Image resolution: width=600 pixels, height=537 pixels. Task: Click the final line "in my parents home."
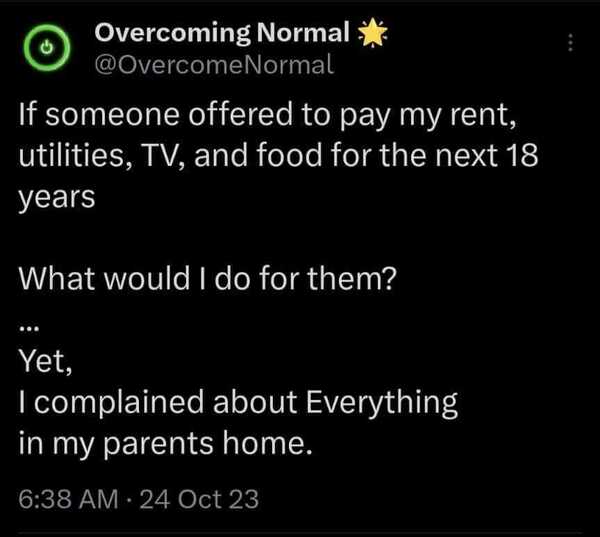tap(166, 443)
